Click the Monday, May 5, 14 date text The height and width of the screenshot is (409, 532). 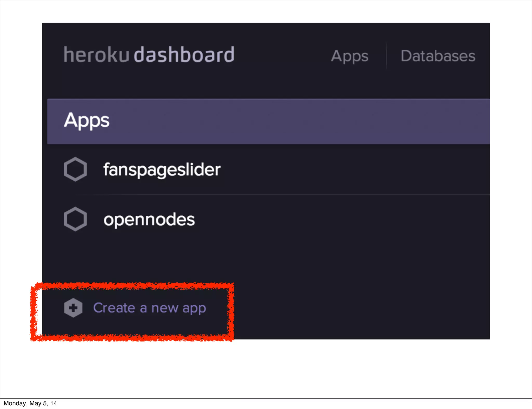30,403
